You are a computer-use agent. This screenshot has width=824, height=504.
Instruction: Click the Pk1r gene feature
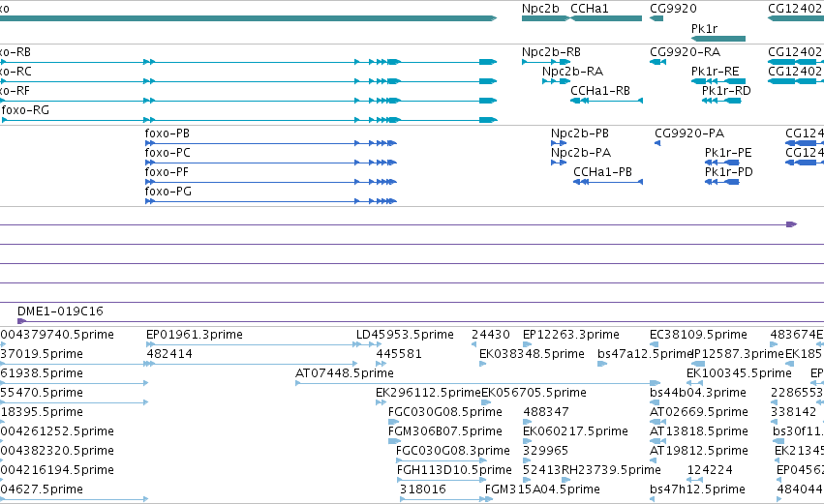718,39
